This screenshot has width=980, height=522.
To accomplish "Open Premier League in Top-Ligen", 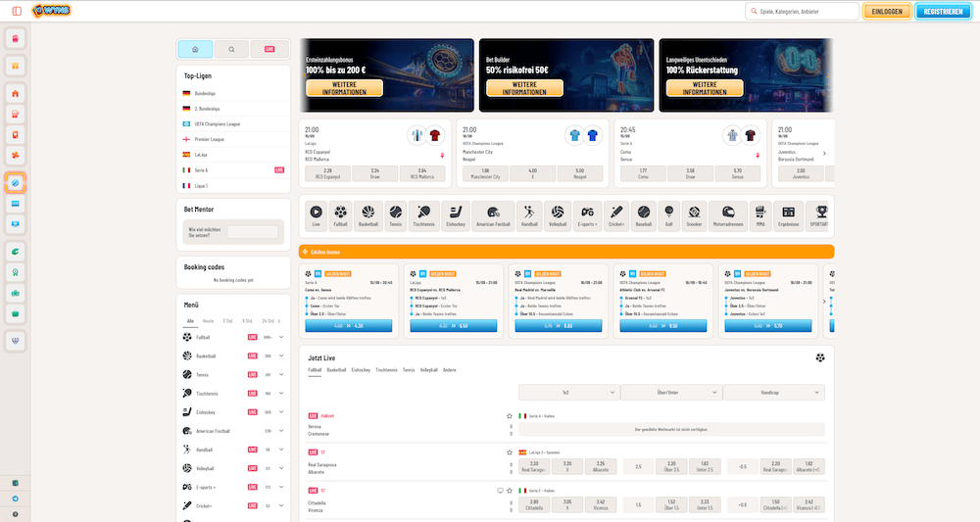I will pyautogui.click(x=211, y=139).
